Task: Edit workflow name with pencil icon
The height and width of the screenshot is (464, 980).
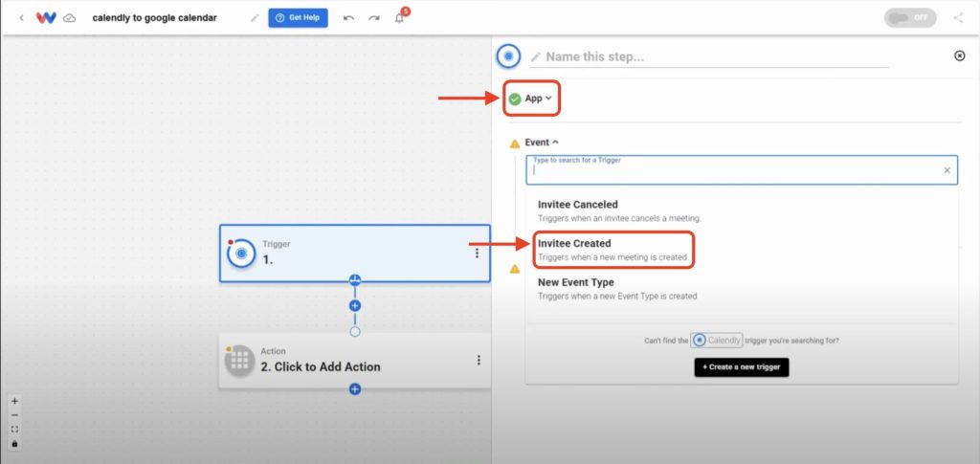Action: (x=255, y=18)
